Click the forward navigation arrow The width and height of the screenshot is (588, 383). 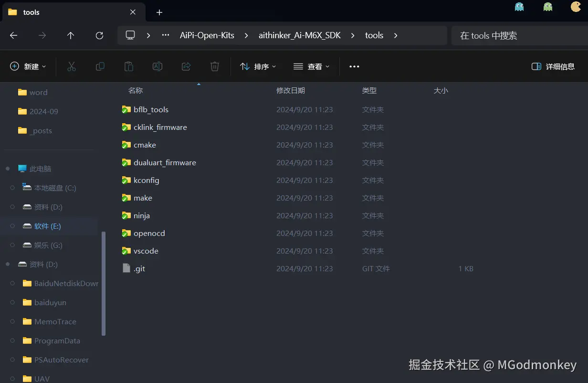click(x=42, y=35)
